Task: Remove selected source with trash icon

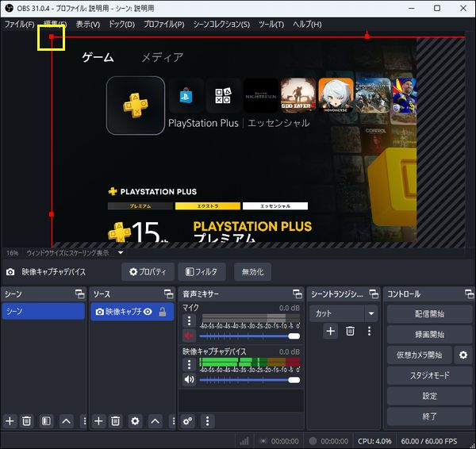Action: click(x=115, y=421)
